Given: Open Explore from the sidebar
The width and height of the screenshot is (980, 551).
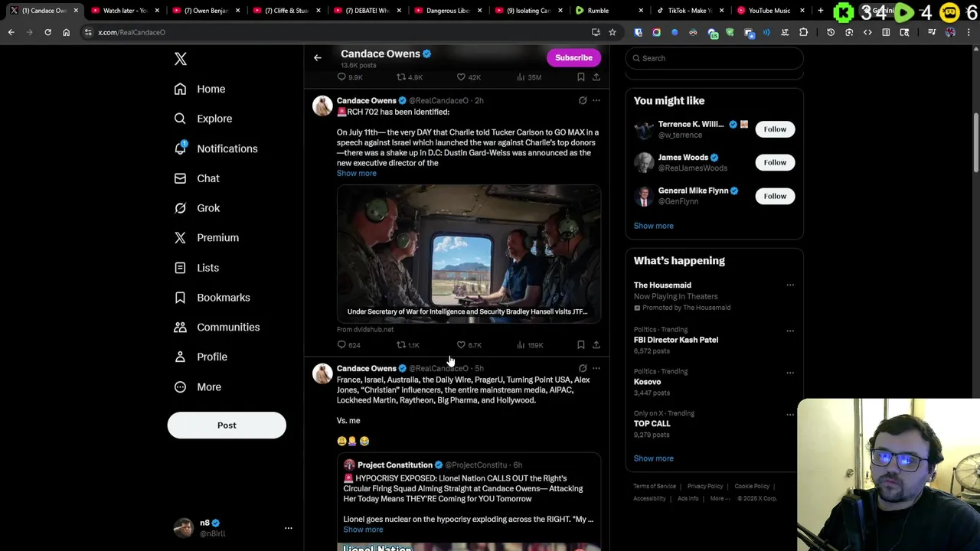Looking at the screenshot, I should (203, 119).
